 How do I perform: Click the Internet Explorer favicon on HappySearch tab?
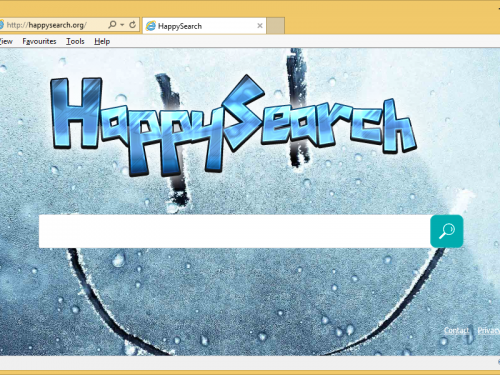pos(151,26)
